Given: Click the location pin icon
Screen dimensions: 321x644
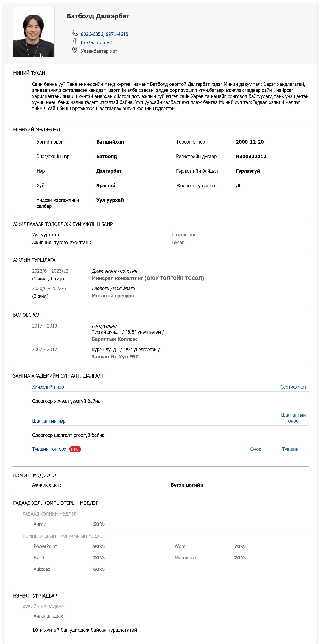Looking at the screenshot, I should 74,50.
